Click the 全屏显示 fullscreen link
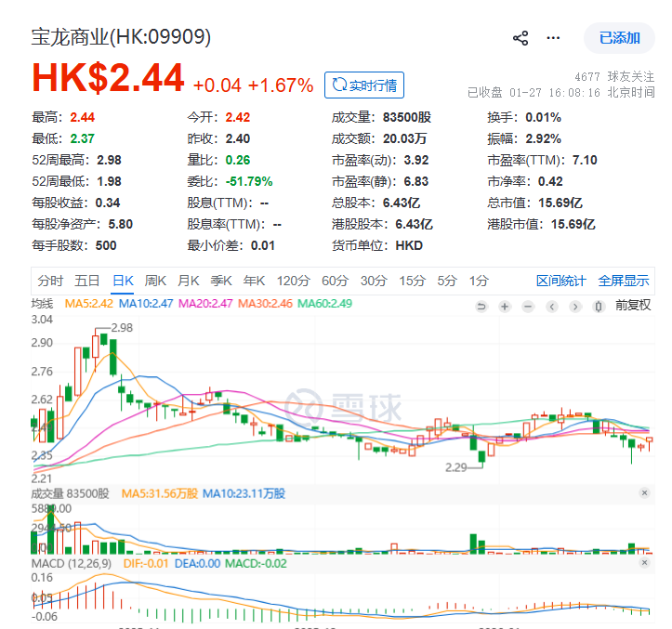This screenshot has height=629, width=672. [x=624, y=281]
